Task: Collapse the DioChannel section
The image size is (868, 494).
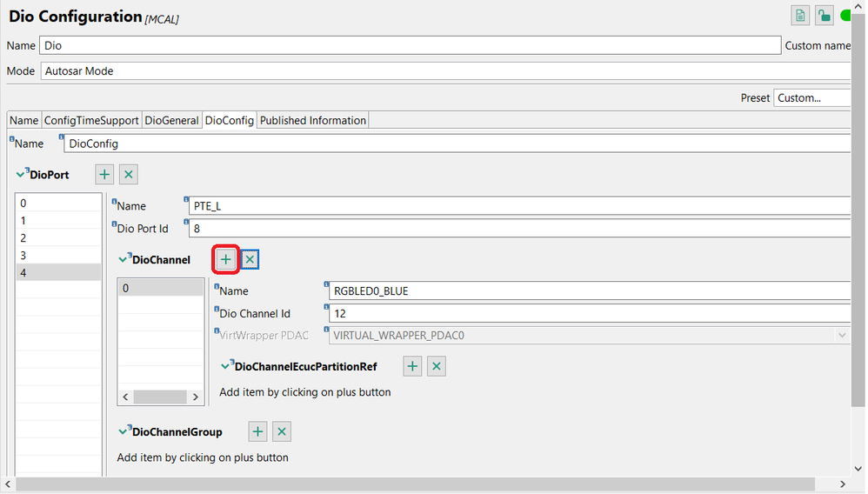Action: [x=123, y=259]
